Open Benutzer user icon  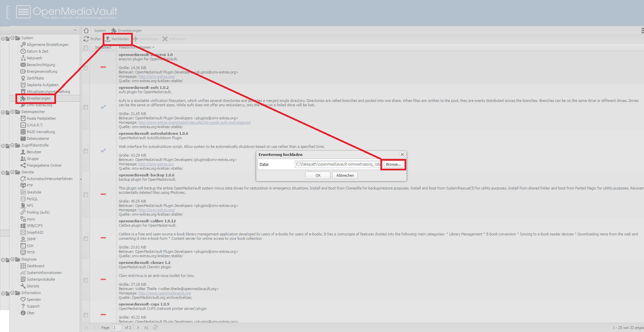[x=23, y=152]
